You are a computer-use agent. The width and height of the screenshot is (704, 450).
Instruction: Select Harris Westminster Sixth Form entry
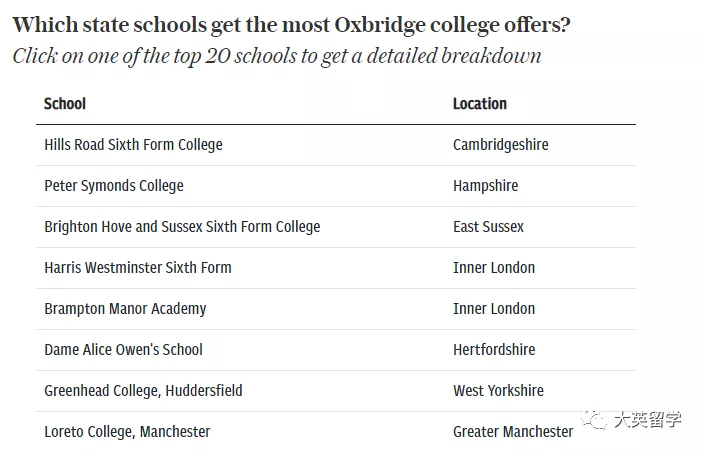coord(137,268)
